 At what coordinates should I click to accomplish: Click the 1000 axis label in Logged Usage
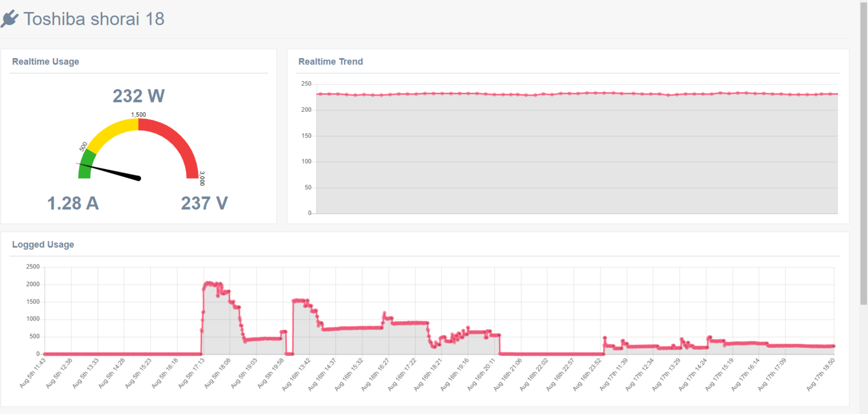(x=33, y=319)
